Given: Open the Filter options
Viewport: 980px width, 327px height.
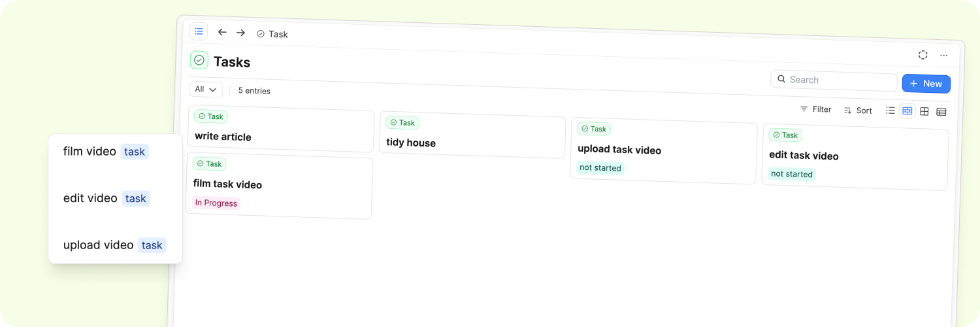Looking at the screenshot, I should coord(815,109).
